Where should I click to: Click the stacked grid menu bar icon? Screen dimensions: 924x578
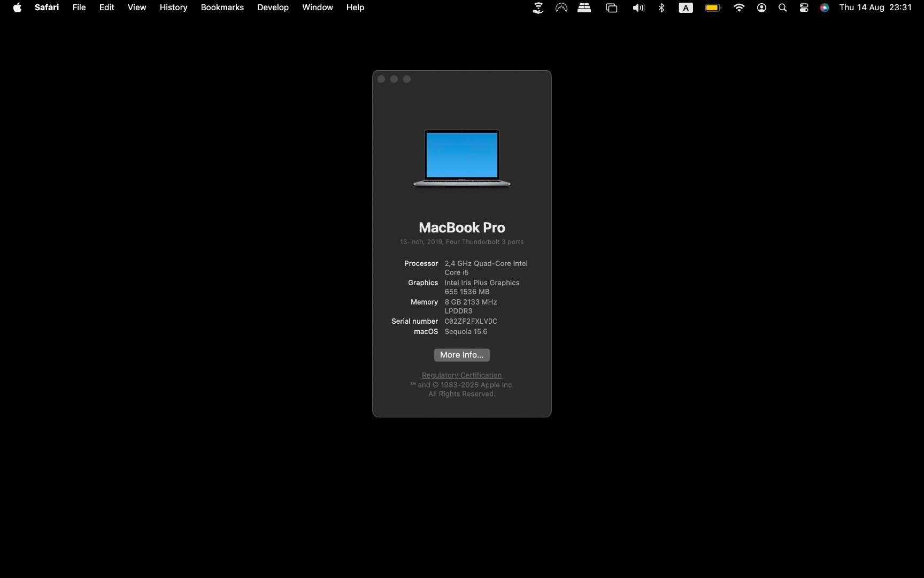[584, 7]
